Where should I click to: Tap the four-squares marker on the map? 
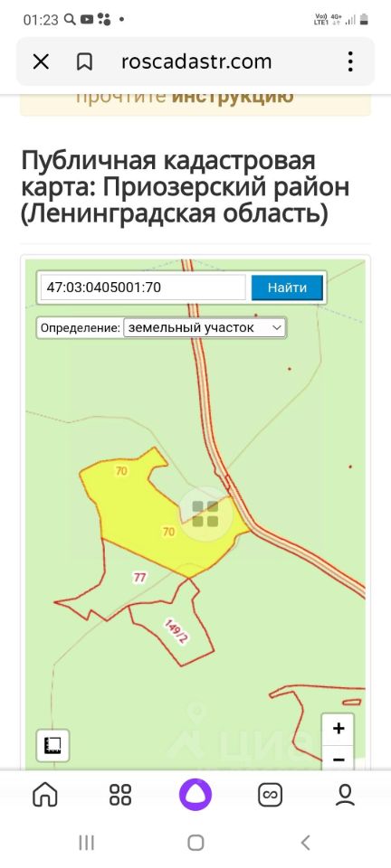pos(205,514)
